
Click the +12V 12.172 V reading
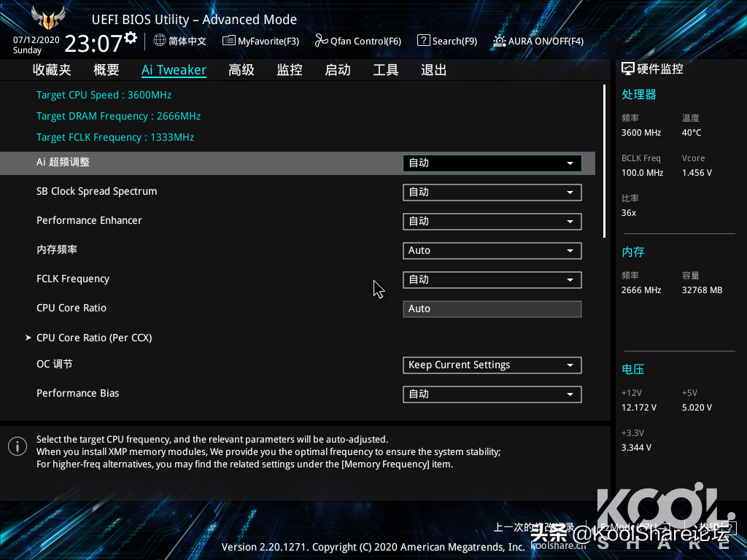[x=639, y=408]
